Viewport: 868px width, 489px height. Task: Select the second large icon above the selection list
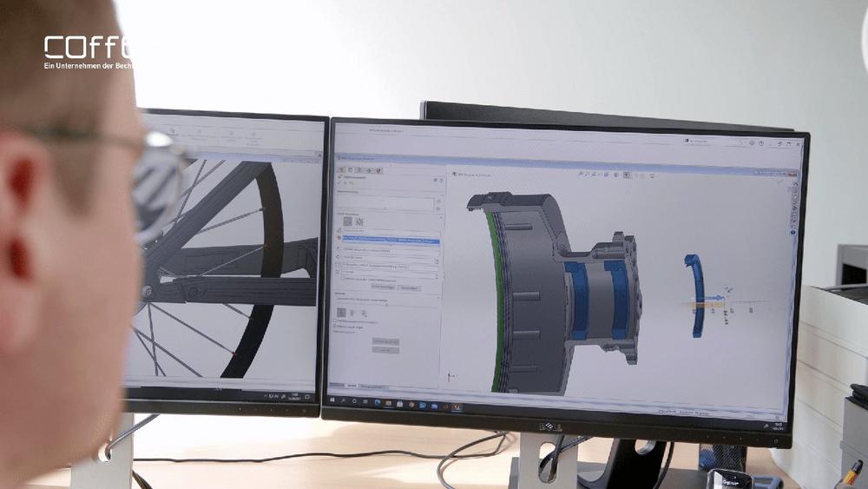pyautogui.click(x=358, y=221)
